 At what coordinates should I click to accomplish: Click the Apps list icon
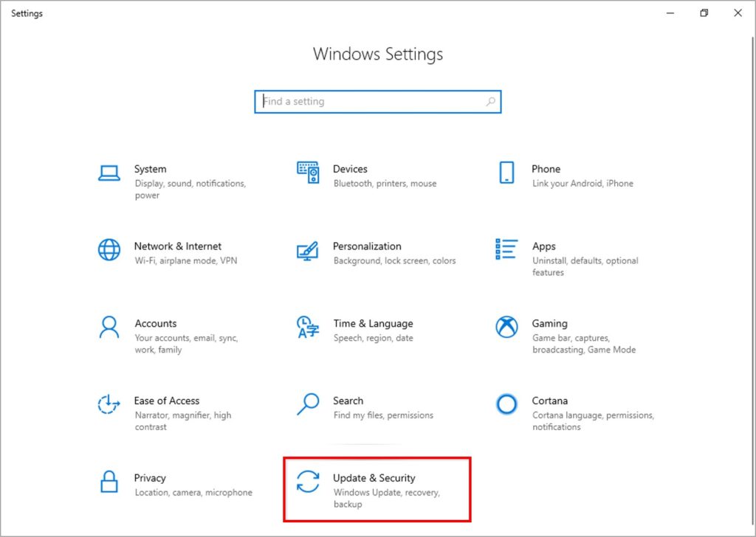point(506,249)
